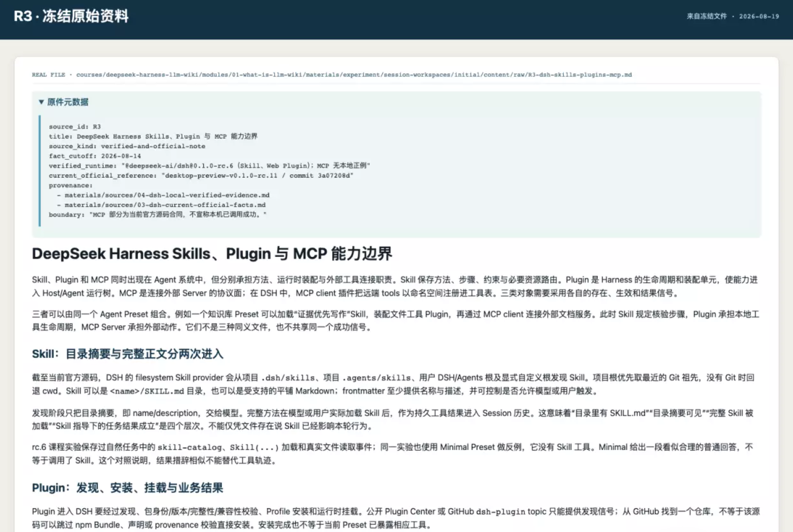Click the inline code .dsh/skills

click(288, 378)
